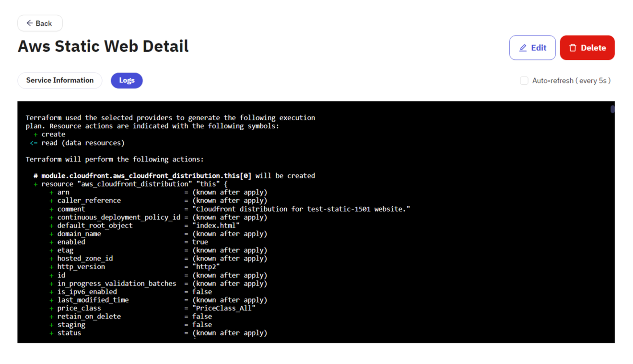Click log line 'Terraform will perform the following actions:'
The width and height of the screenshot is (633, 364).
click(115, 159)
